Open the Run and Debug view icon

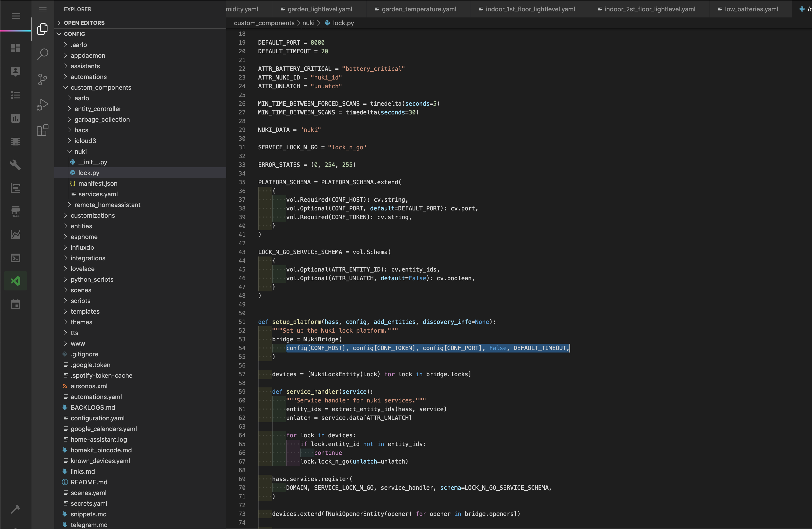click(x=43, y=104)
